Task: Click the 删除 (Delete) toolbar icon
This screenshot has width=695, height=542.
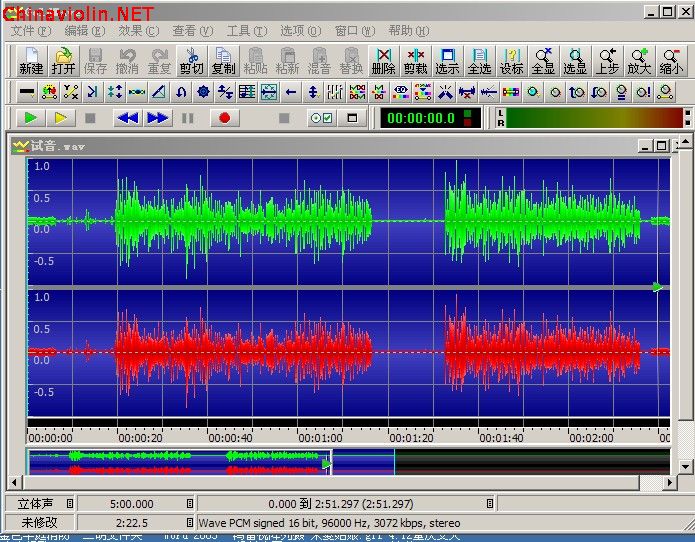Action: point(383,61)
